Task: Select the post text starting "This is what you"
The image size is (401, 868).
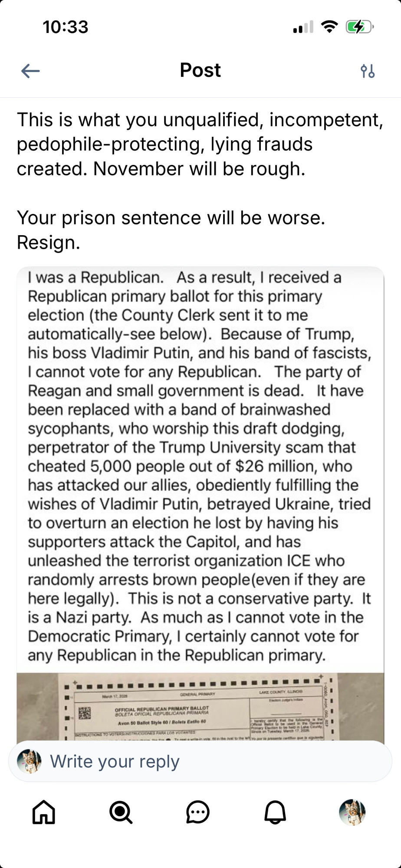Action: click(200, 144)
